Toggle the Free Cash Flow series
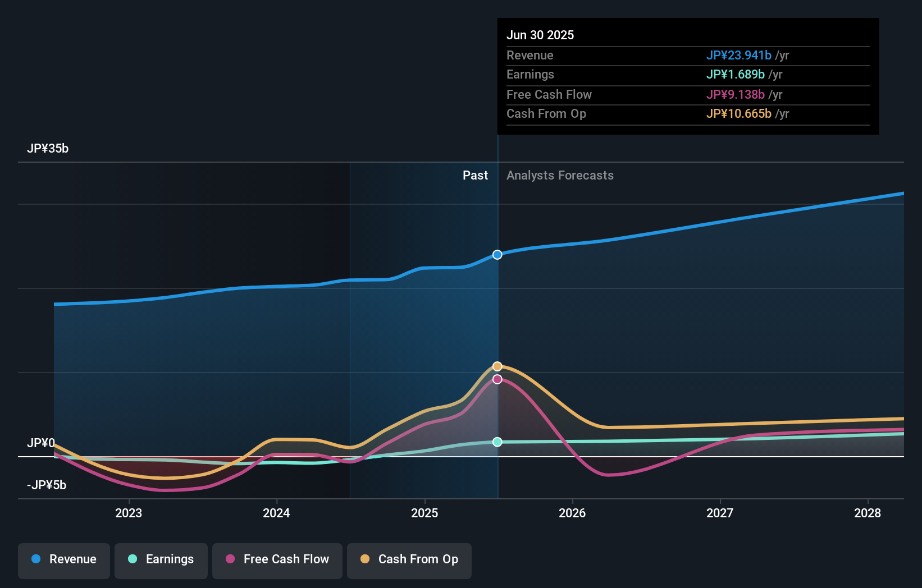Screen dimensions: 922x588 [x=277, y=561]
